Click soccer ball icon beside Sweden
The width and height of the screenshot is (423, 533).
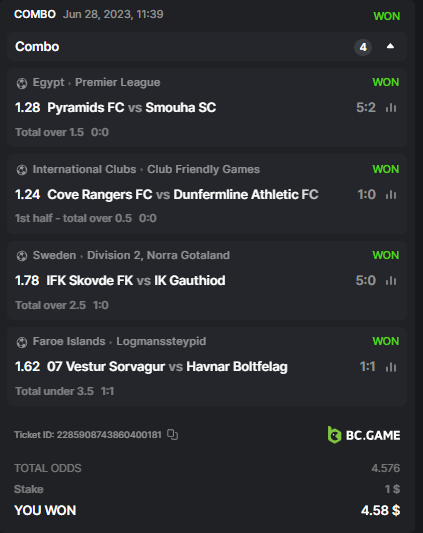tap(22, 256)
